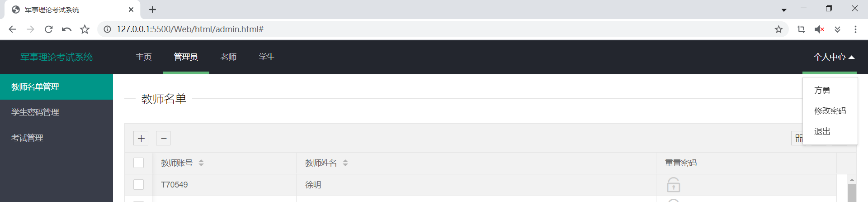Select 修改密码 from the dropdown menu
The width and height of the screenshot is (868, 202).
point(830,111)
